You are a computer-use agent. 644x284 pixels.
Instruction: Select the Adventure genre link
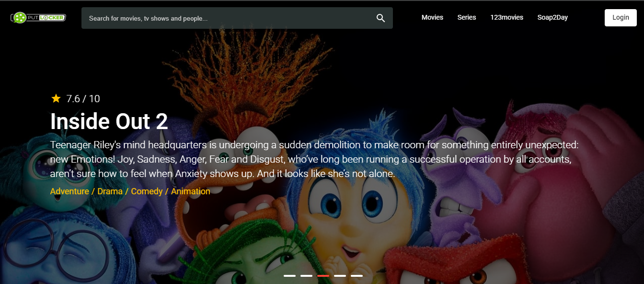(69, 191)
